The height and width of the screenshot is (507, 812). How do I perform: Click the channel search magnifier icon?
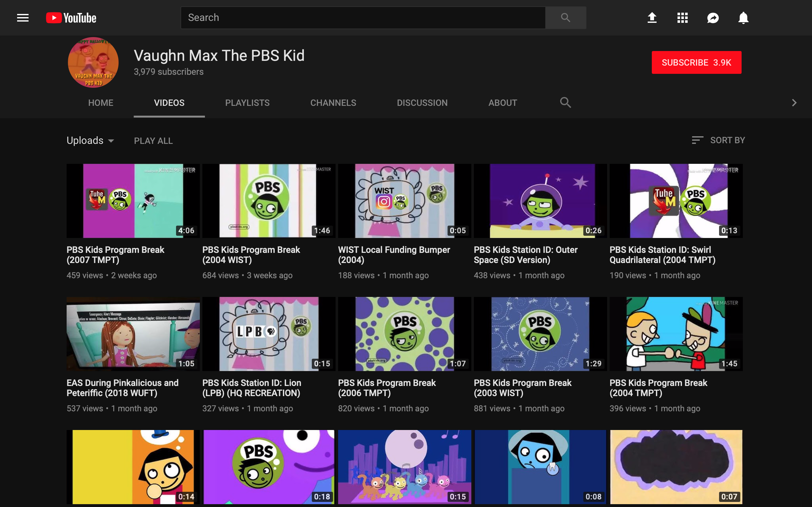coord(565,103)
